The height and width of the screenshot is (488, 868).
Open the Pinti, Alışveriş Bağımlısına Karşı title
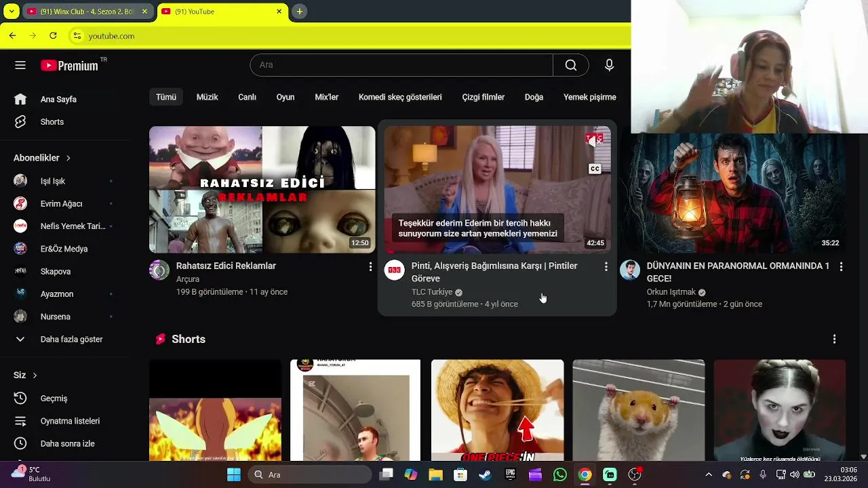click(494, 272)
